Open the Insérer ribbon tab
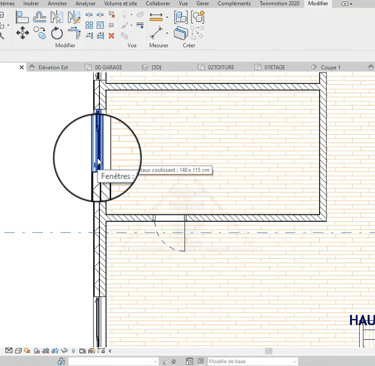Screen dimensions: 375x366 coord(31,3)
